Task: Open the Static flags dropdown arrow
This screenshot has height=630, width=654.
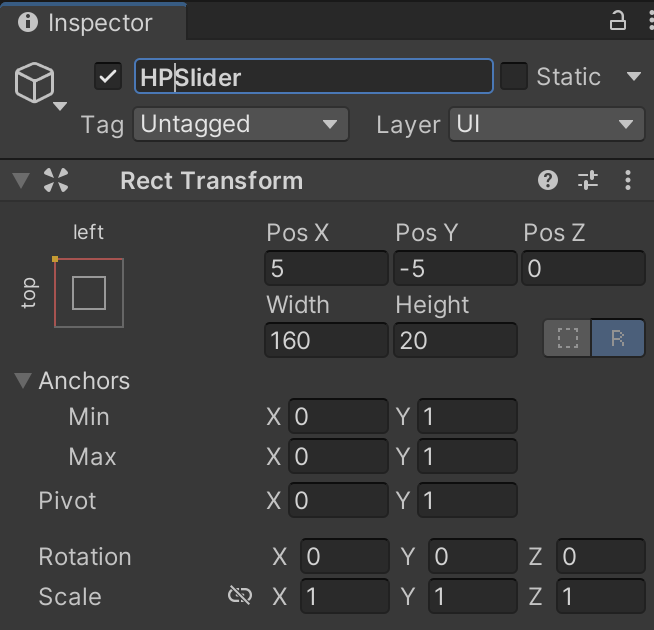Action: point(633,76)
